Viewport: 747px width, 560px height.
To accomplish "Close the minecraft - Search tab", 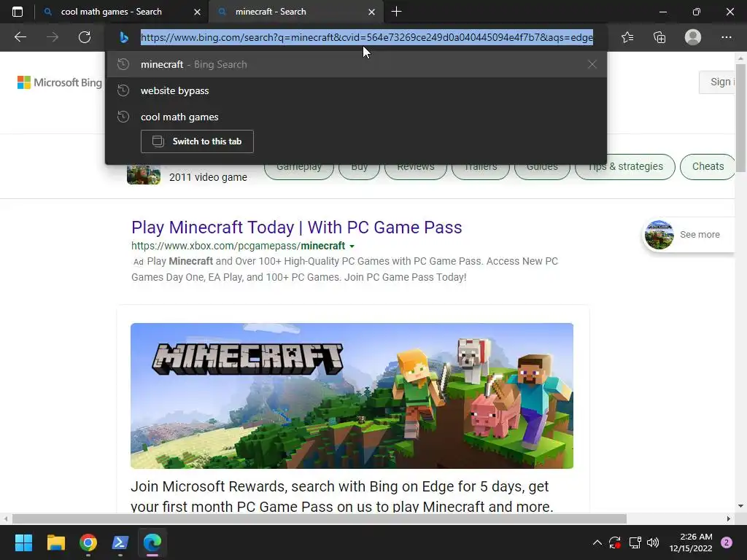I will coord(371,12).
